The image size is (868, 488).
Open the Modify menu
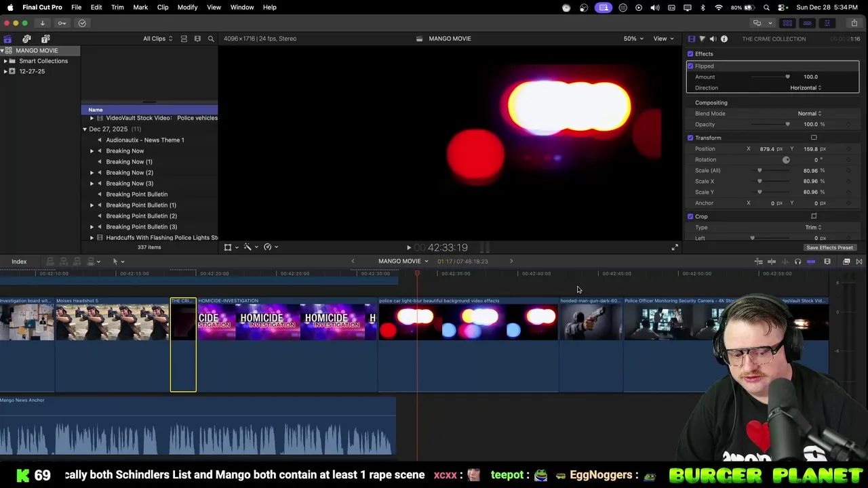point(187,7)
